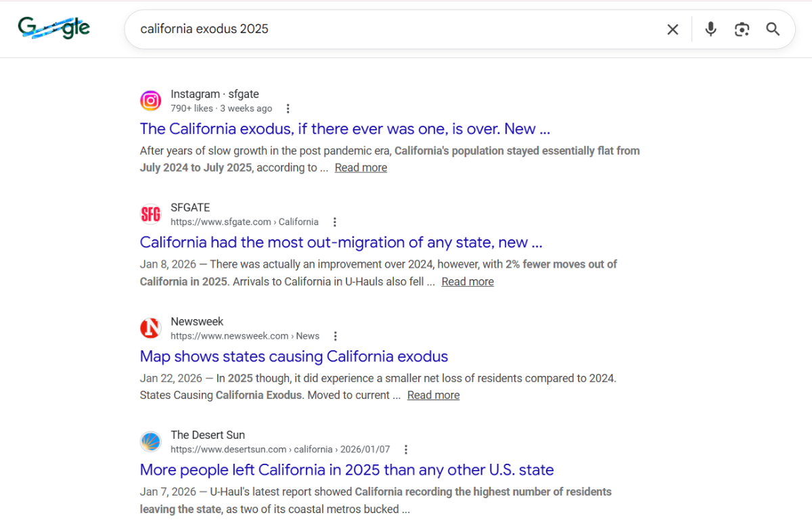Screen dimensions: 812x528
Task: Open "More people left California in 2025" article
Action: tap(346, 470)
